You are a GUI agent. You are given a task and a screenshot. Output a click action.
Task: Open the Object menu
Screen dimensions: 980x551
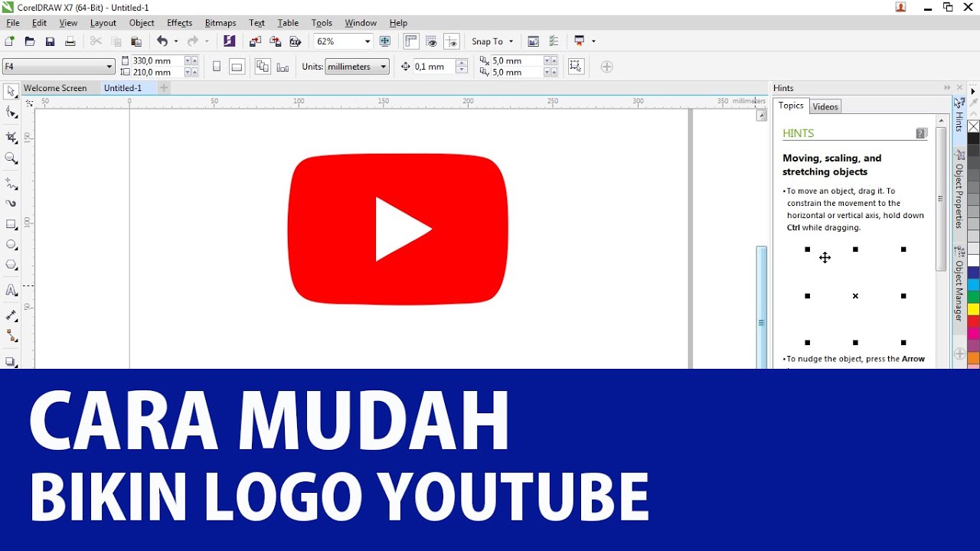(x=142, y=23)
